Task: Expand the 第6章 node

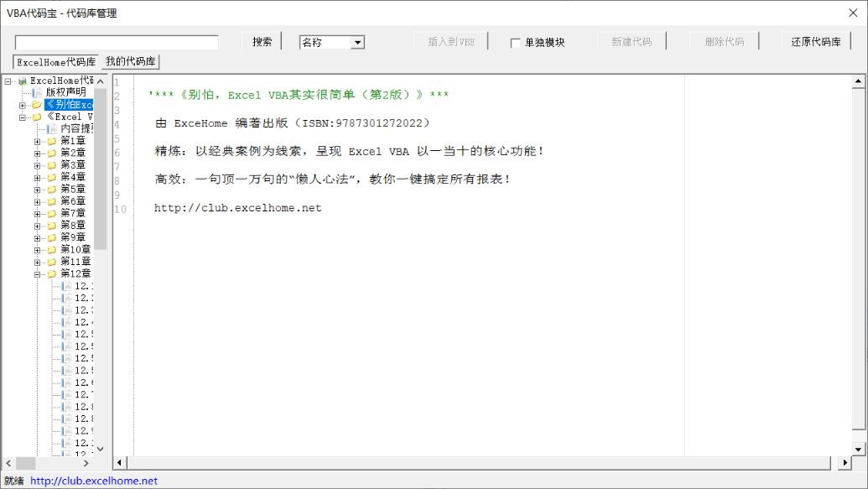Action: [37, 201]
